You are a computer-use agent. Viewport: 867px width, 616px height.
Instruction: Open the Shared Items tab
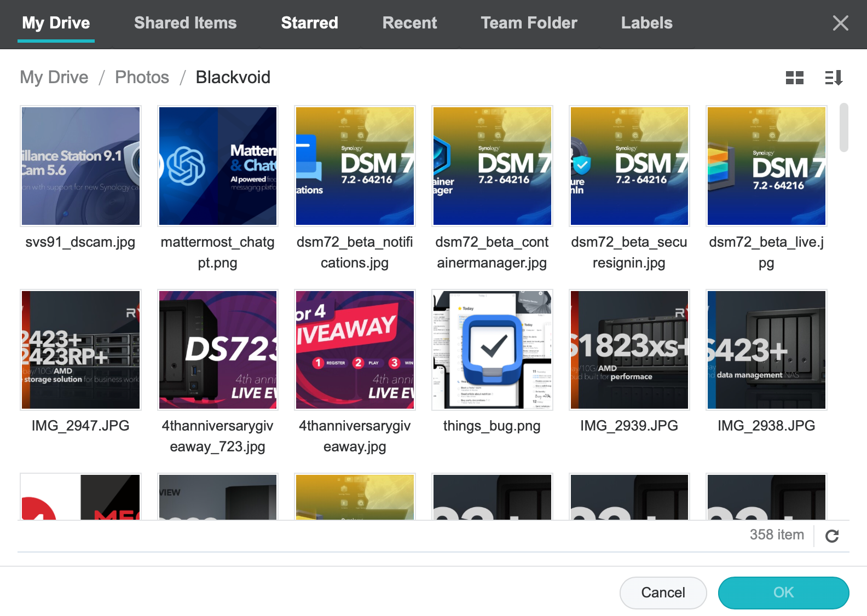(x=186, y=23)
